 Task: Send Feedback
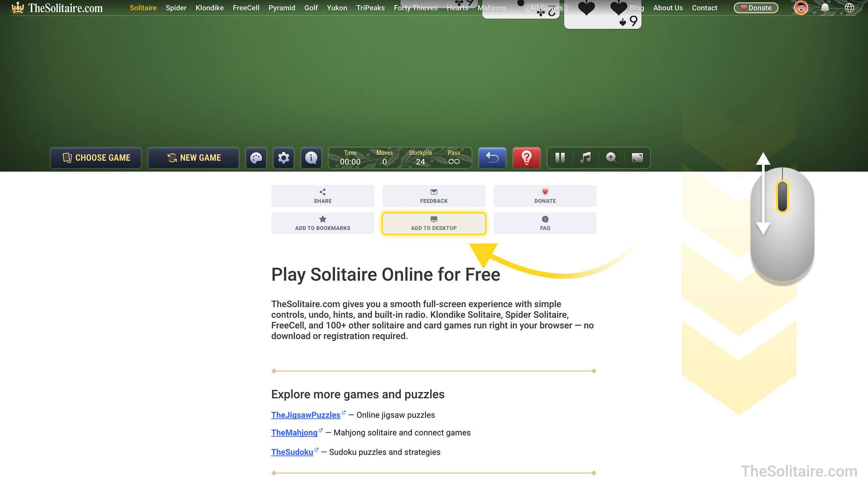click(434, 196)
